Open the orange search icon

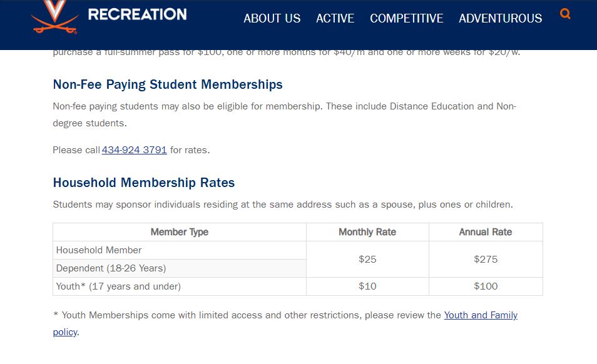coord(565,14)
